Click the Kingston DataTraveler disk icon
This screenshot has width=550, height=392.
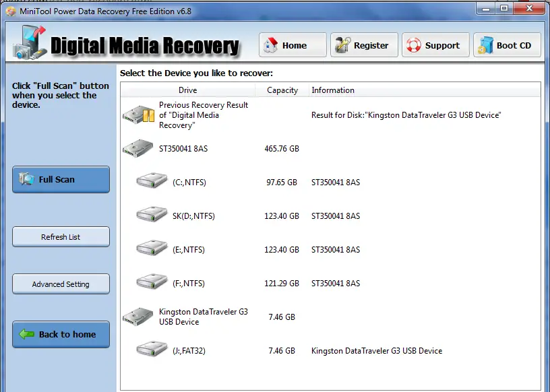(x=138, y=317)
